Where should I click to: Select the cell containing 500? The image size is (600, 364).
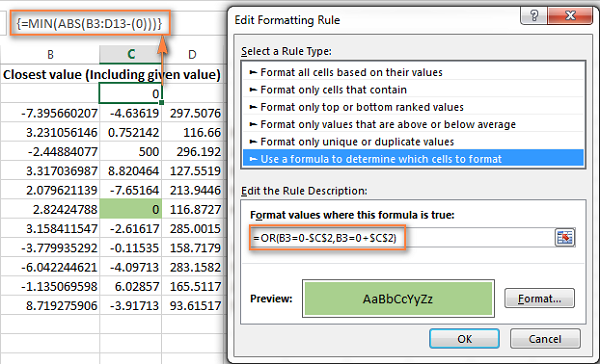[130, 152]
